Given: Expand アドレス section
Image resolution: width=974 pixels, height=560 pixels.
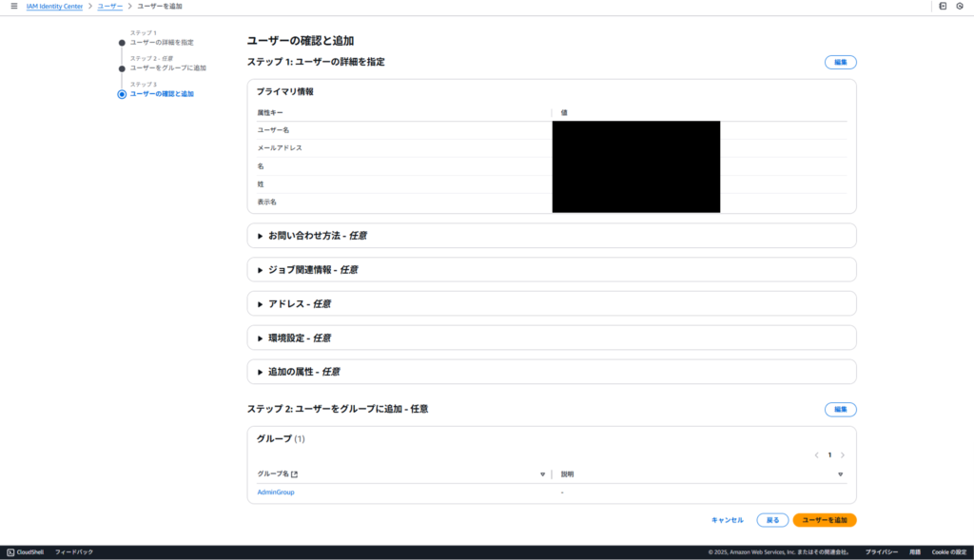Looking at the screenshot, I should [552, 304].
